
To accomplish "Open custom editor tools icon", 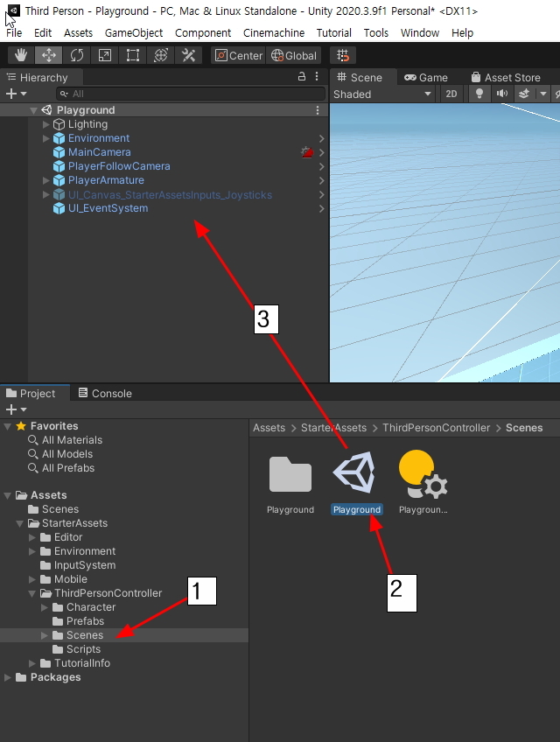I will tap(188, 55).
